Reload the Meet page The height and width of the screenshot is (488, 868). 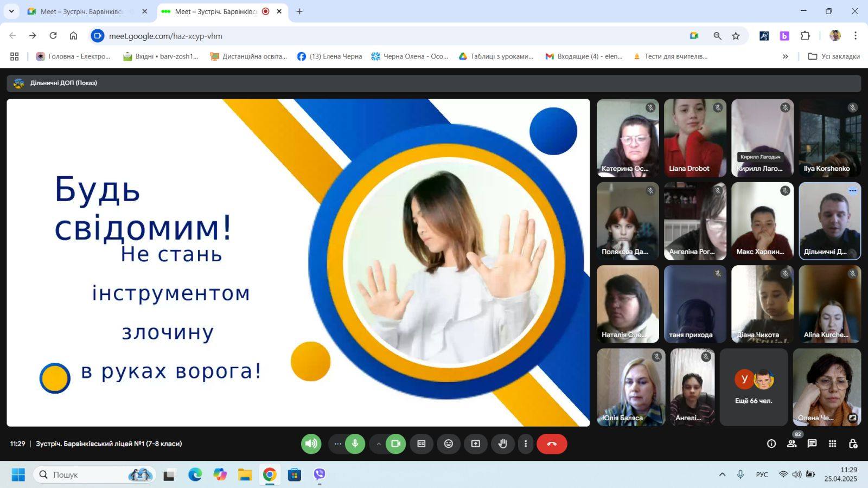[x=53, y=36]
